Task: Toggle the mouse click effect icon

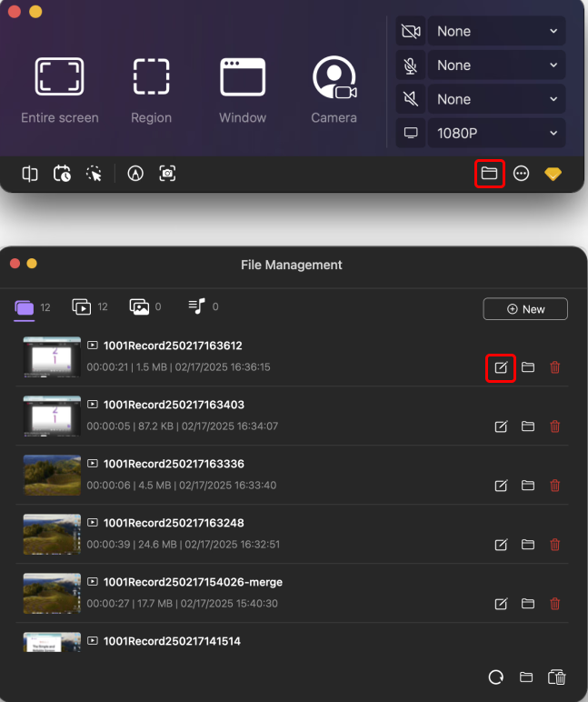Action: 94,174
